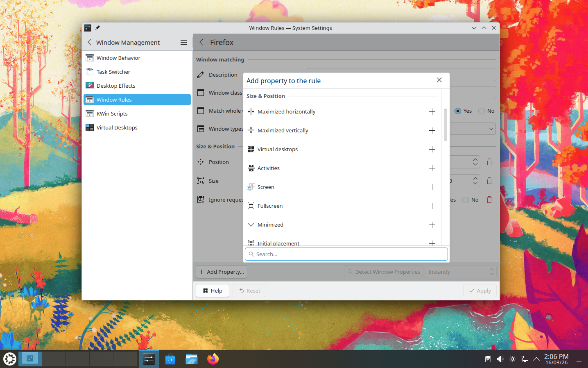Open Desktop Effects settings
The height and width of the screenshot is (368, 588).
[x=137, y=86]
